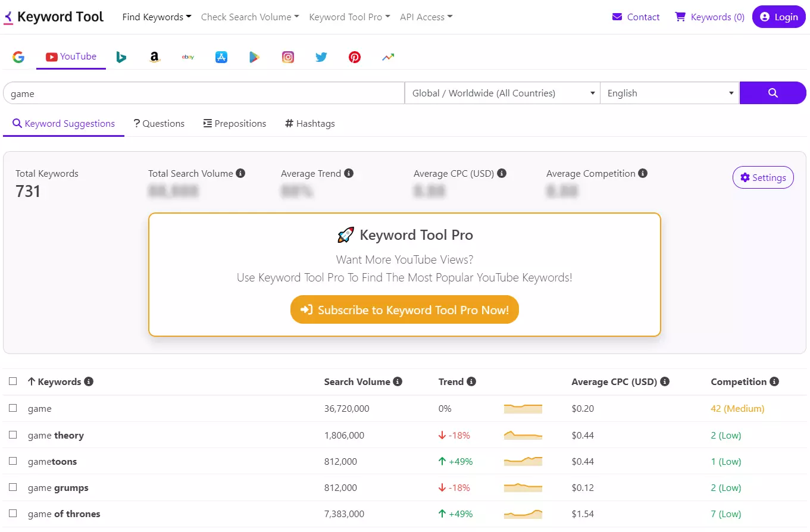The width and height of the screenshot is (810, 532).
Task: Click the +49% trend for gametoons
Action: point(456,461)
